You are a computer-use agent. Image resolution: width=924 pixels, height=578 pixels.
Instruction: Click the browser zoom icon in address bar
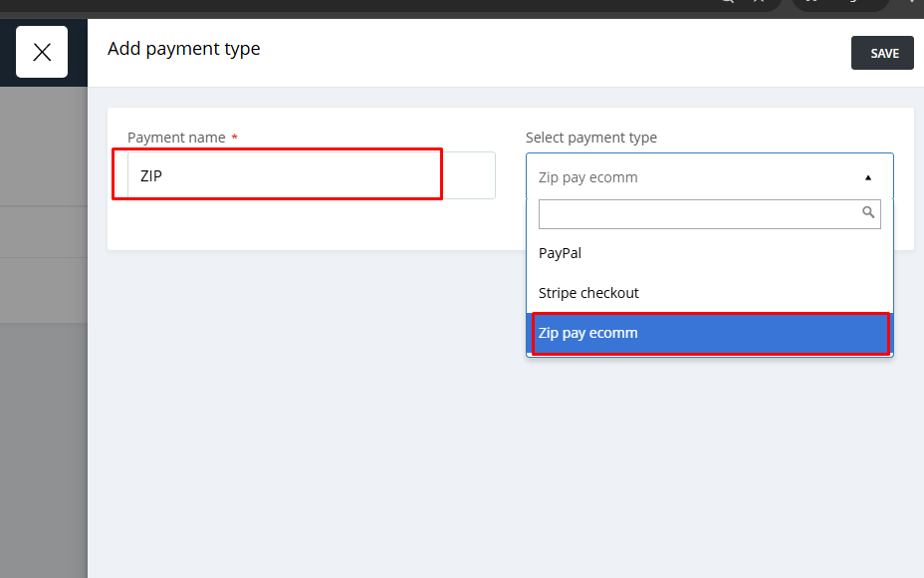tap(728, 3)
